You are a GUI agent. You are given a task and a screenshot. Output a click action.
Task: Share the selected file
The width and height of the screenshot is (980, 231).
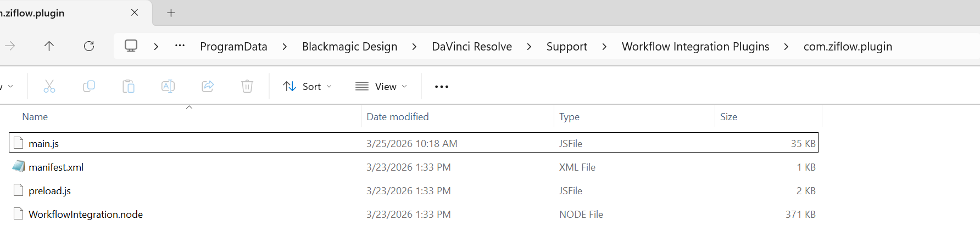[x=208, y=86]
